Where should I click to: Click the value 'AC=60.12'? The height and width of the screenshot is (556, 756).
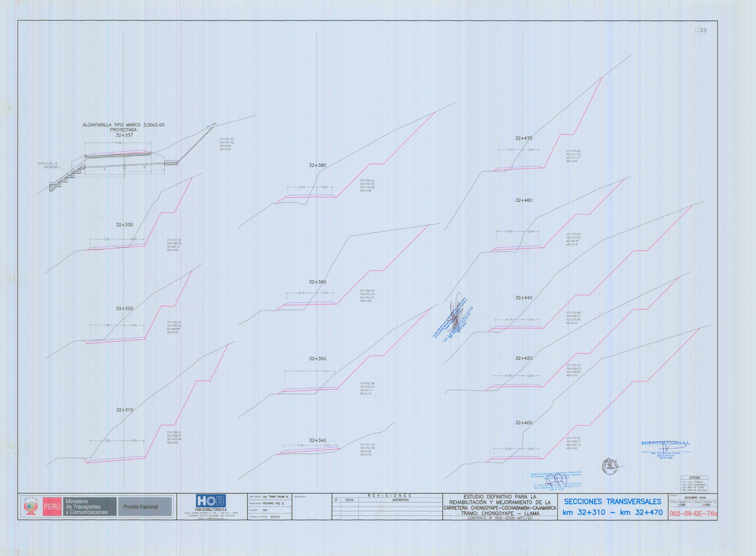tap(173, 247)
